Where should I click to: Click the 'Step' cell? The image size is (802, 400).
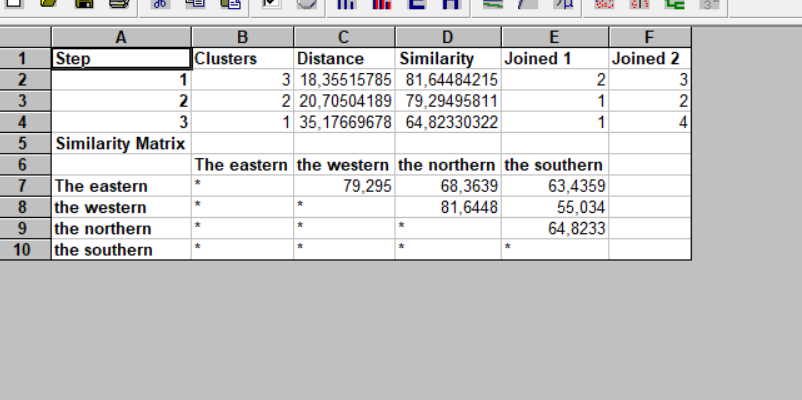click(x=121, y=58)
